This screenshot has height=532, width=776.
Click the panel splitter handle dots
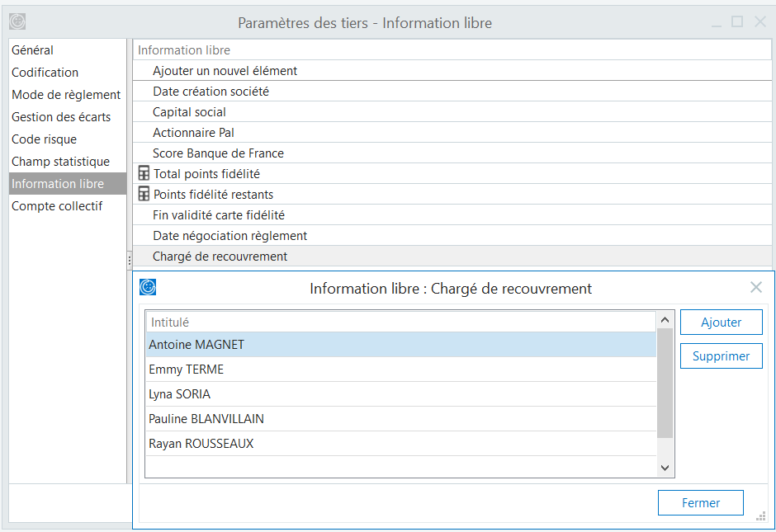(130, 260)
